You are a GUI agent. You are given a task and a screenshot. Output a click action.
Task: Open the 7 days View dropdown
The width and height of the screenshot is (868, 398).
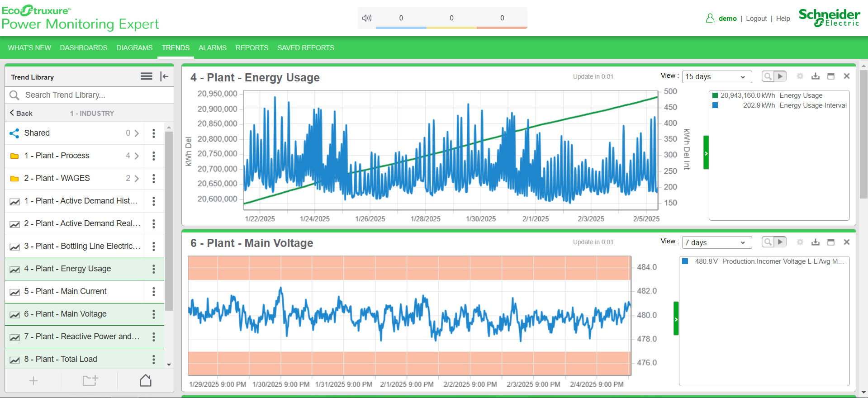pos(716,243)
